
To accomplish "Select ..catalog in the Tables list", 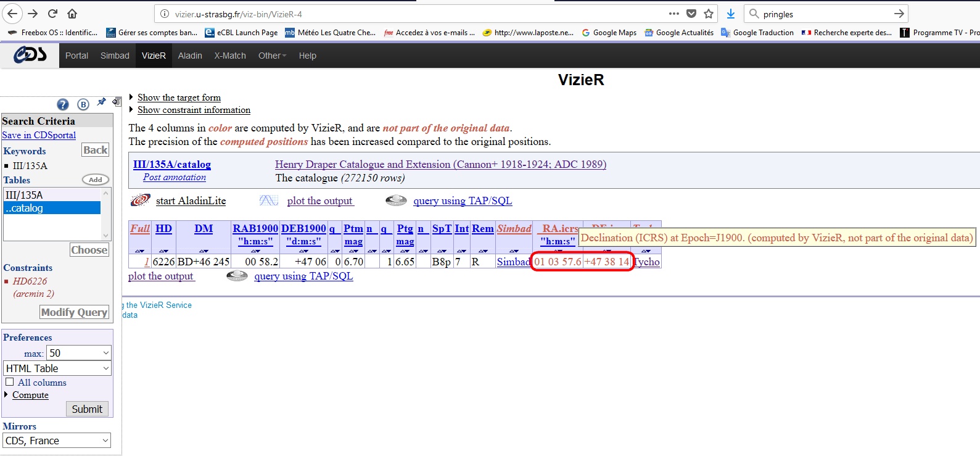I will point(52,208).
